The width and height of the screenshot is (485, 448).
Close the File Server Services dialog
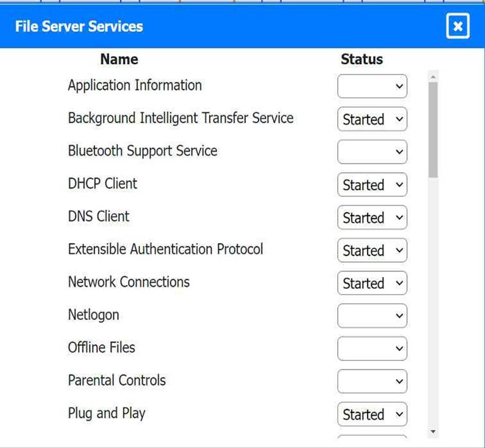coord(457,26)
